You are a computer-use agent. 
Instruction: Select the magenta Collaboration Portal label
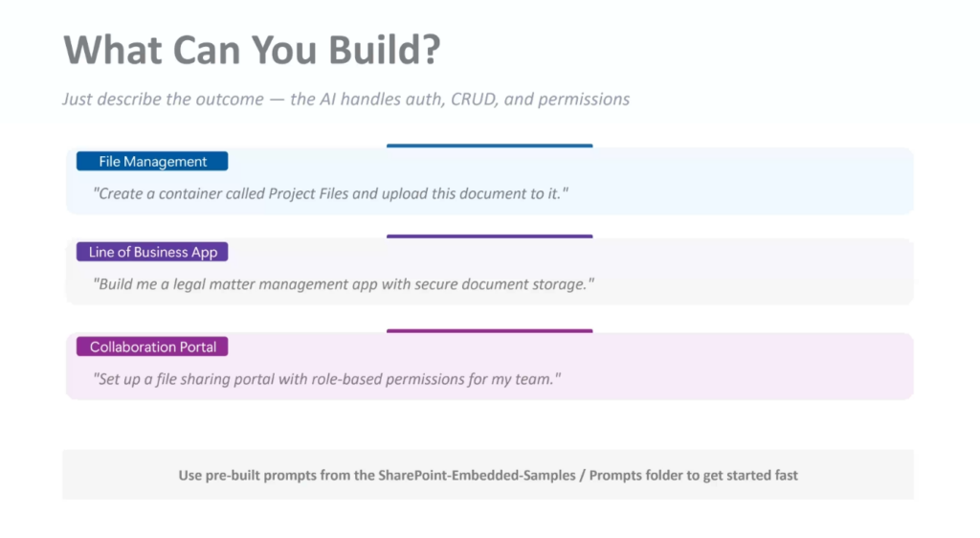pyautogui.click(x=152, y=347)
